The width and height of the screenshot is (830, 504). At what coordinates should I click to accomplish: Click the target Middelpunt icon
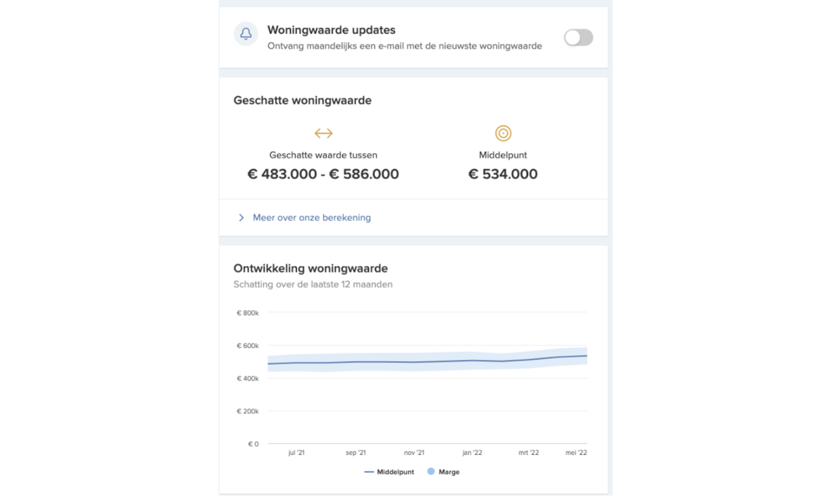coord(503,133)
